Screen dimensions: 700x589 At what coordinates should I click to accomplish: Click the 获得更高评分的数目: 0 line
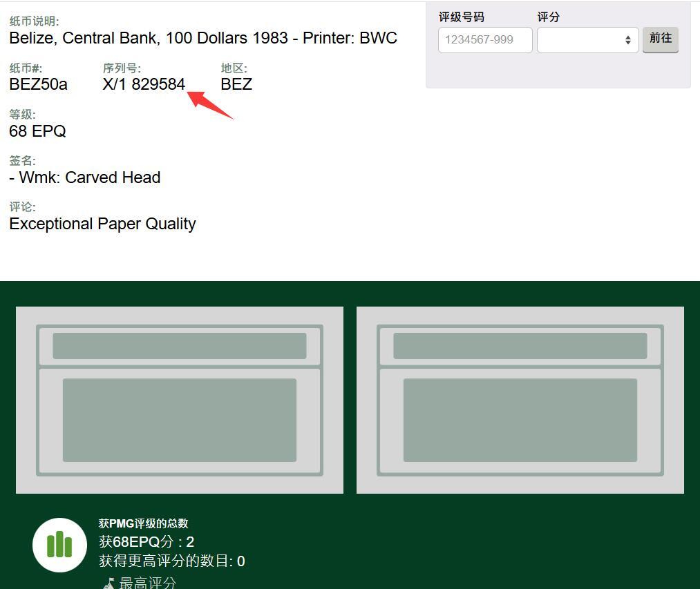coord(172,561)
